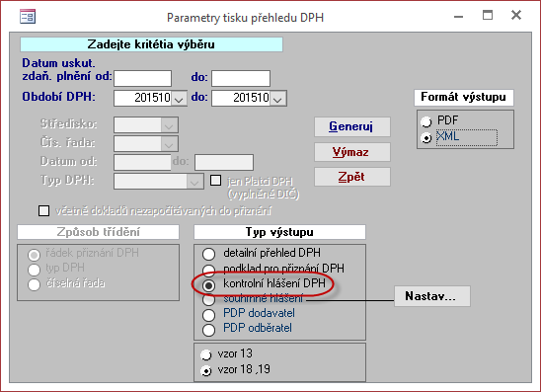Viewport: 541px width, 392px height.
Task: Click the Způsob třídění heading
Action: pos(99,232)
